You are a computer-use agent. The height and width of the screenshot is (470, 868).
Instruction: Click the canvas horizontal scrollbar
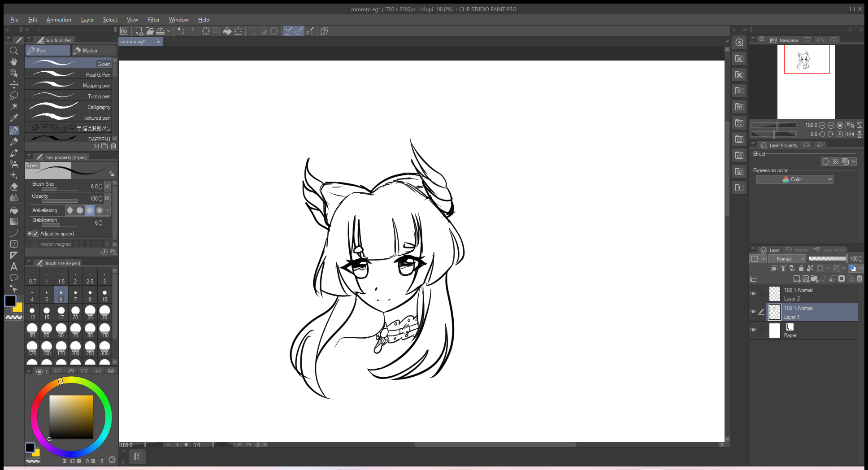[x=495, y=444]
